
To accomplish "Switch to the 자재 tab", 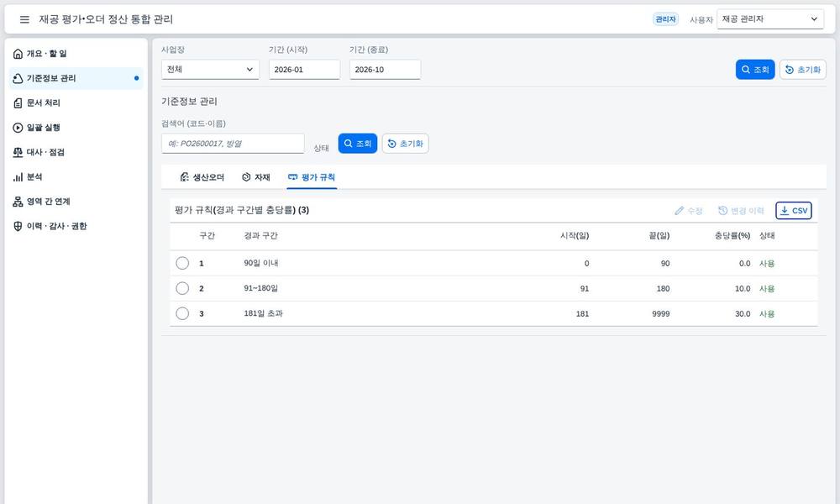I will coord(256,177).
